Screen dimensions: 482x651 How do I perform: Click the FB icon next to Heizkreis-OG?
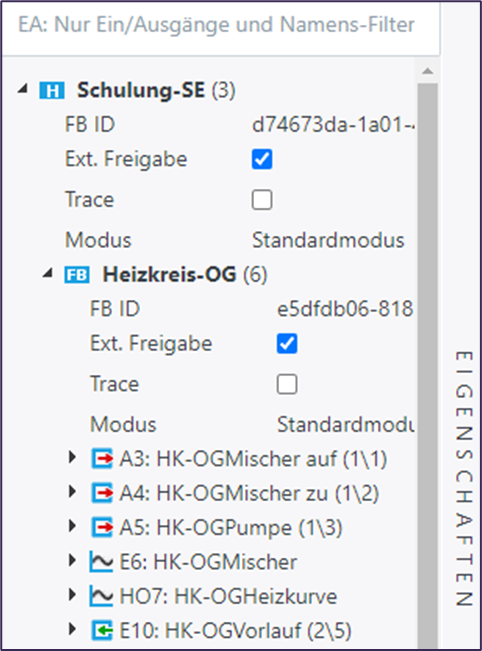point(77,274)
